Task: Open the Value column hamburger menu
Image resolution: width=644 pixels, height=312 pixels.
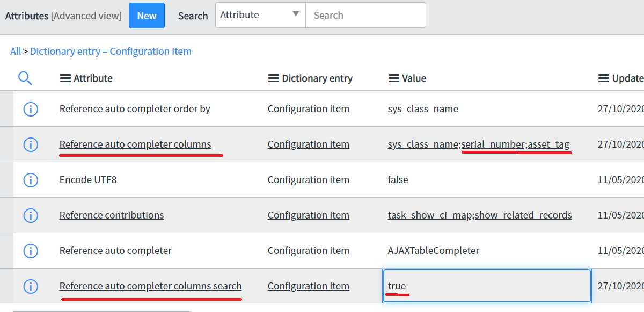Action: (x=392, y=78)
